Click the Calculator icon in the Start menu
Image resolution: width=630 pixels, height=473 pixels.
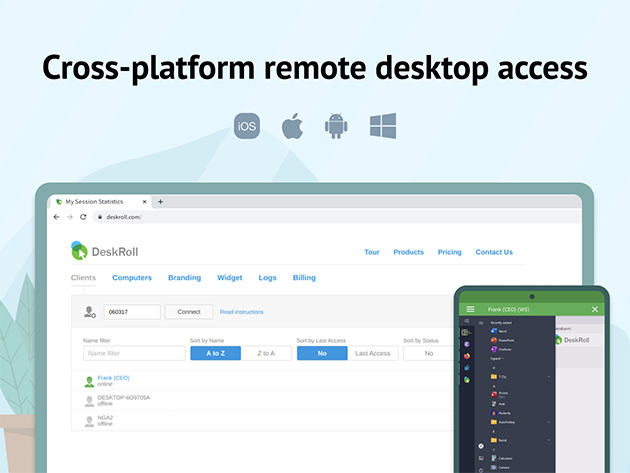click(494, 458)
